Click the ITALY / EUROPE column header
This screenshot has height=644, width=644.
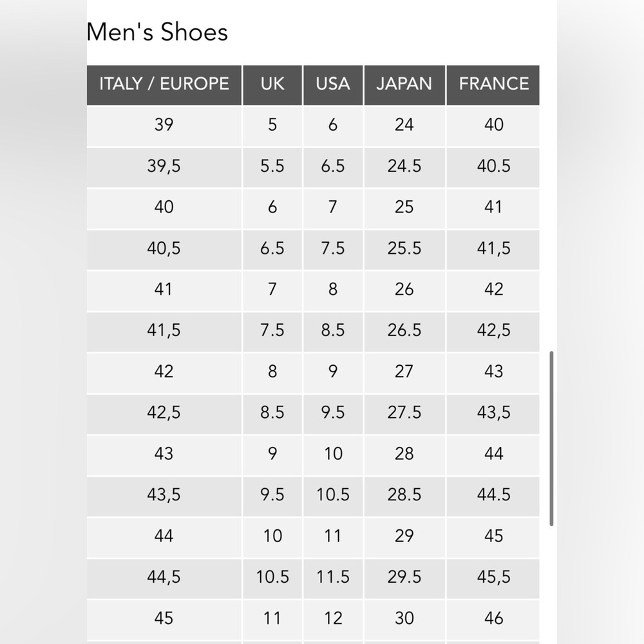164,84
